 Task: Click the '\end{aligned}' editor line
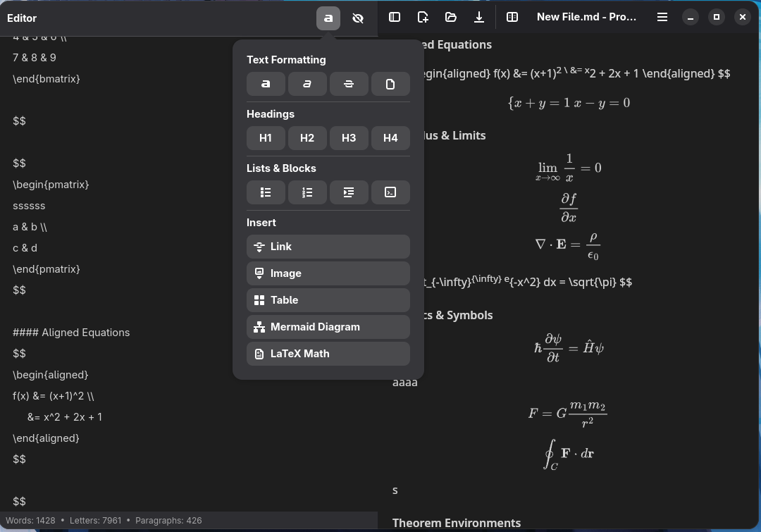click(46, 438)
